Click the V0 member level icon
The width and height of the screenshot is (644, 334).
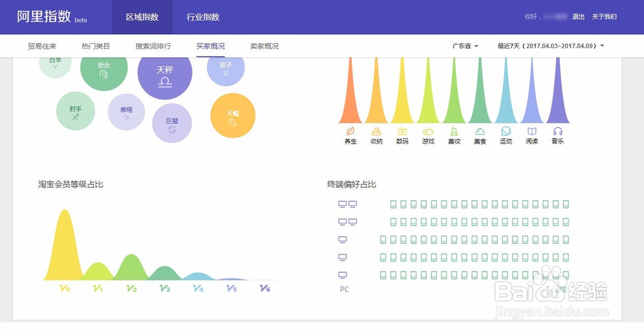(x=65, y=288)
